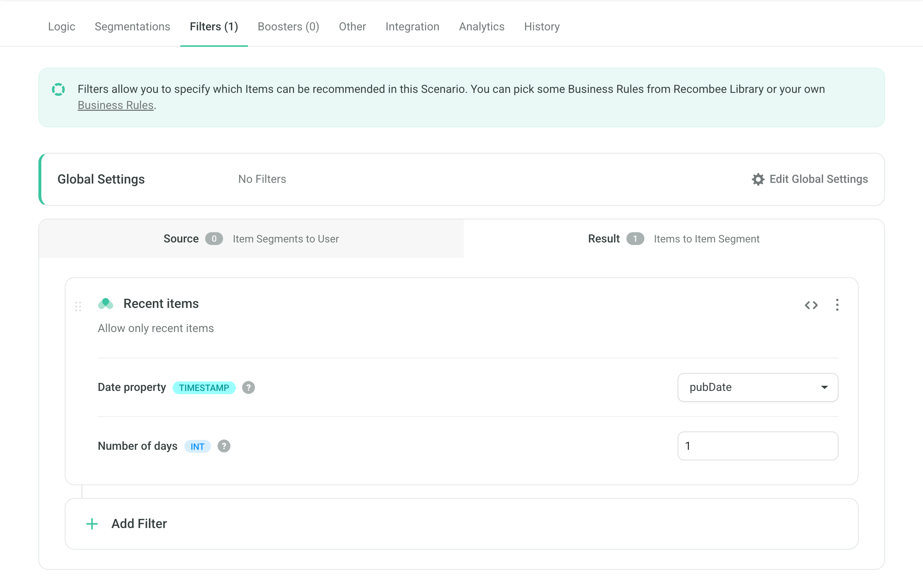The width and height of the screenshot is (923, 588).
Task: Click the help icon next to Date property
Action: tap(248, 388)
